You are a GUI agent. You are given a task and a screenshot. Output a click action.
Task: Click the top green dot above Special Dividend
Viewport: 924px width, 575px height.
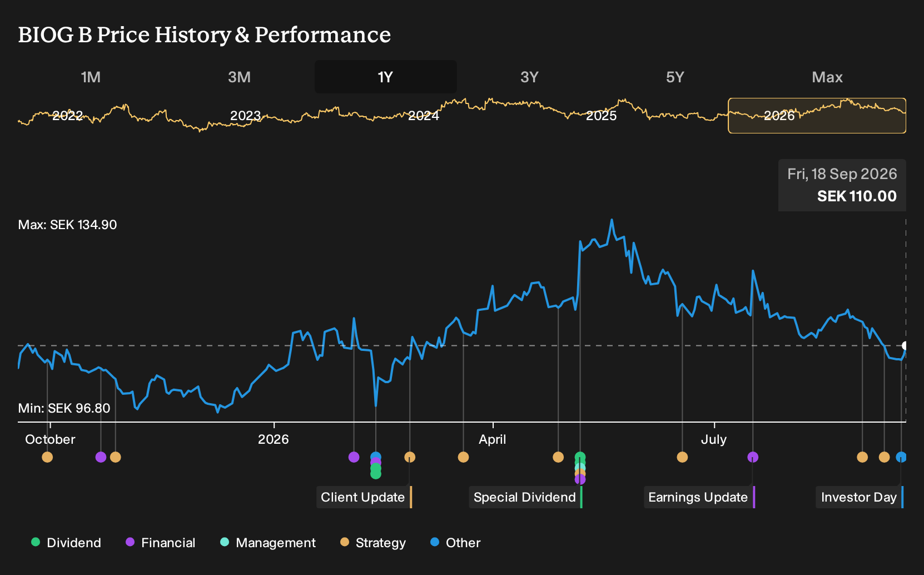pos(580,457)
